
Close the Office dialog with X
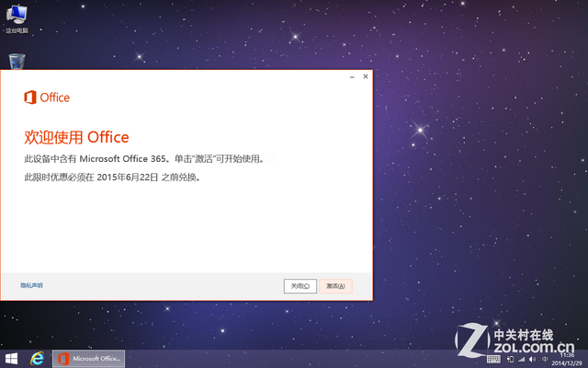coord(366,76)
